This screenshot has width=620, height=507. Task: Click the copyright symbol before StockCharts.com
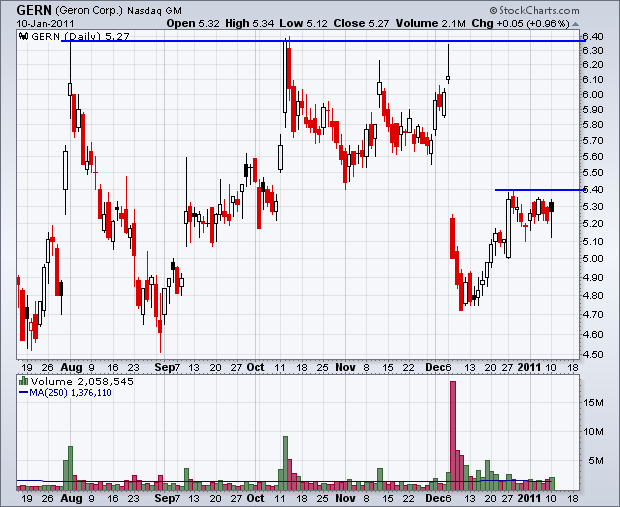tap(493, 10)
